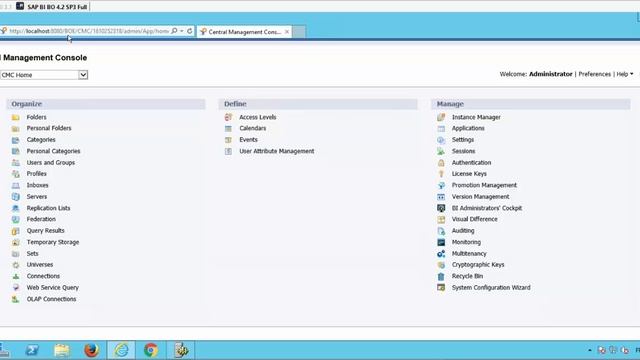Click Internet Explorer taskbar icon

(x=121, y=350)
